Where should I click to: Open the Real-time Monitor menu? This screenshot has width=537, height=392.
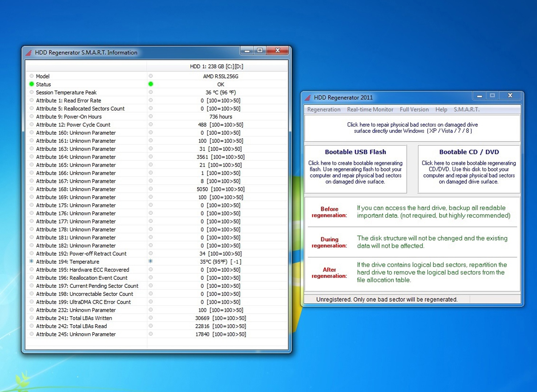click(x=370, y=110)
